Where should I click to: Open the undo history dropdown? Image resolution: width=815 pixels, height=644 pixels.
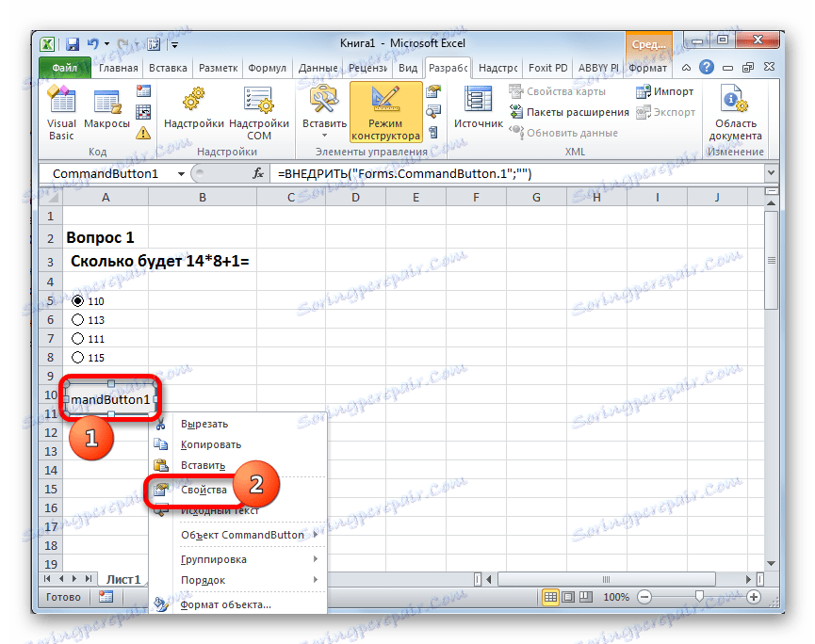(107, 44)
